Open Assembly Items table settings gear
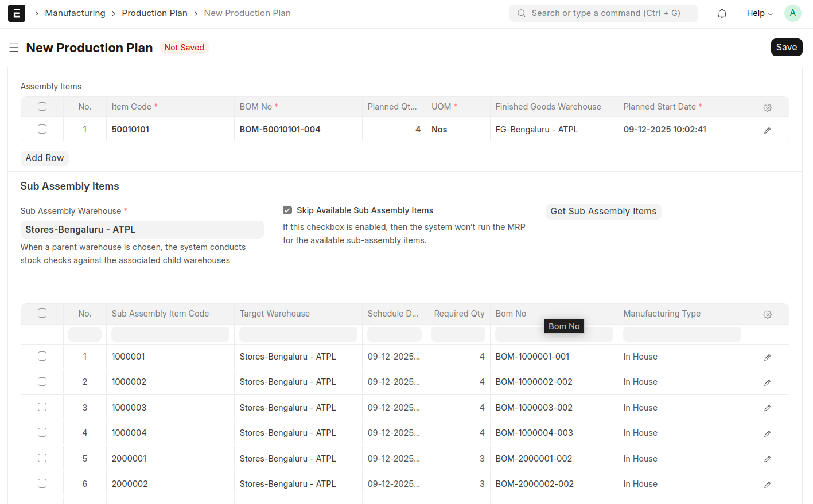This screenshot has height=504, width=813. click(x=767, y=107)
